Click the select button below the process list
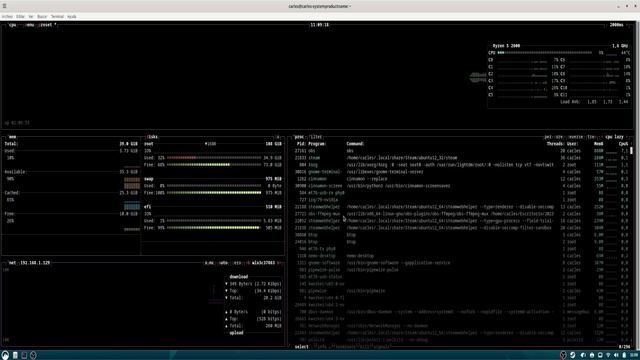The width and height of the screenshot is (640, 360). (x=302, y=347)
